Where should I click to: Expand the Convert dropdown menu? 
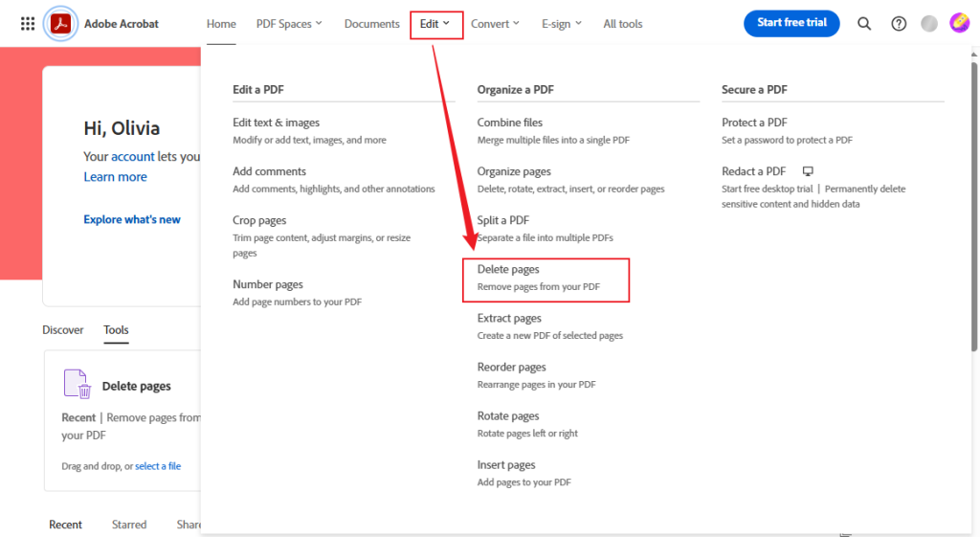495,24
